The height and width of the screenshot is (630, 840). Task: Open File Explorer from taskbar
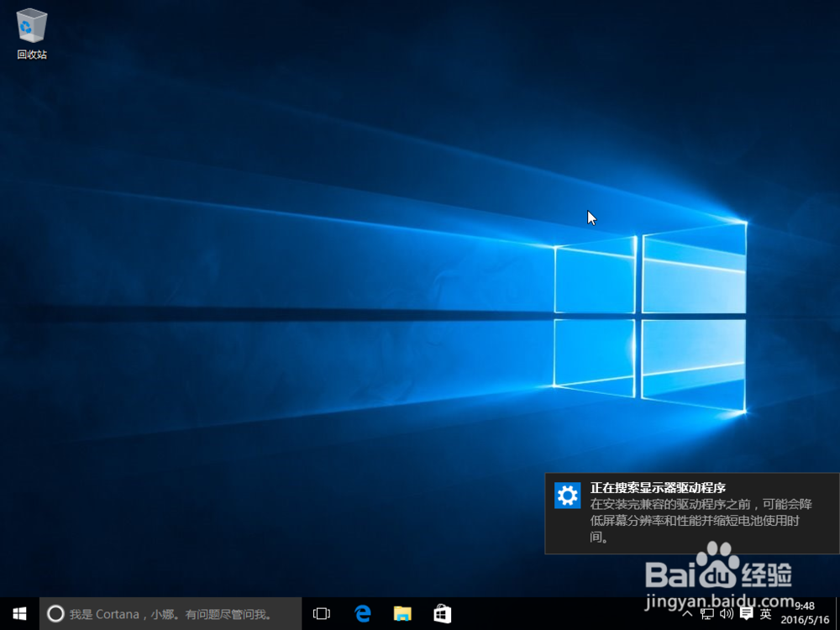402,613
